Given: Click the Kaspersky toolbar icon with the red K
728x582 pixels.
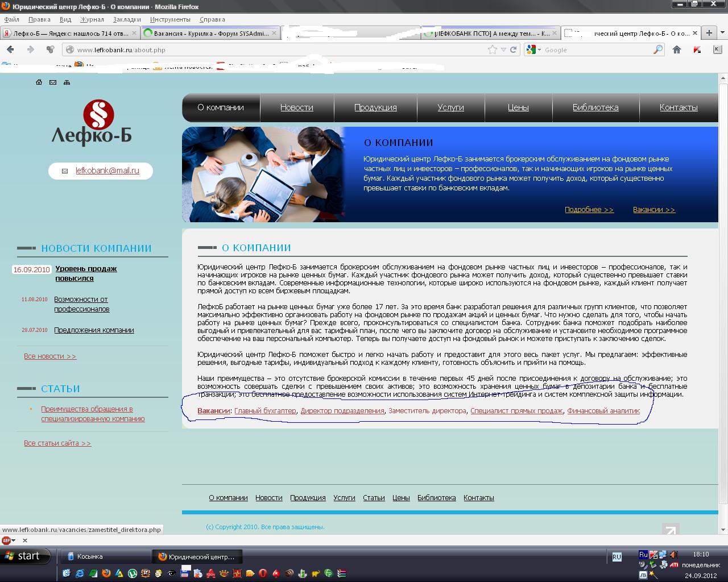Looking at the screenshot, I should click(x=697, y=49).
